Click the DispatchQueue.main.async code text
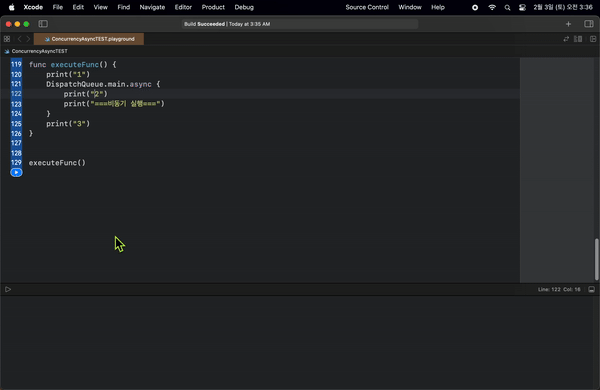 click(99, 84)
